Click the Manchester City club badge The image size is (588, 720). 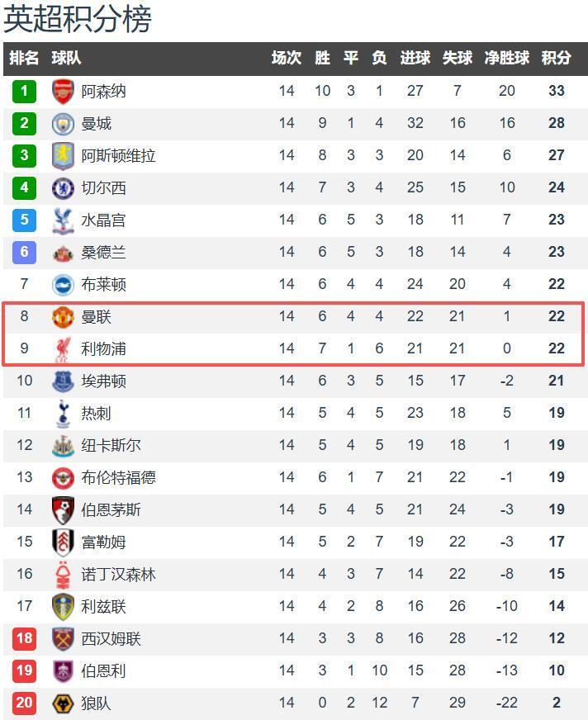(x=63, y=123)
